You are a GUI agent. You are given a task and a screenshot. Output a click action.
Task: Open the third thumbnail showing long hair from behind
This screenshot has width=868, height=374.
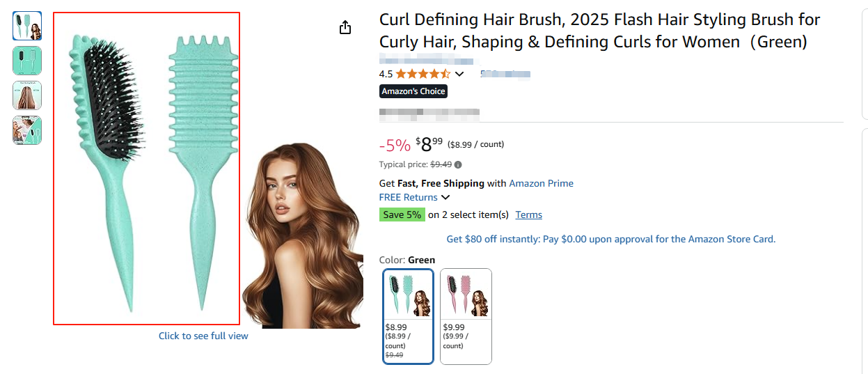click(27, 95)
